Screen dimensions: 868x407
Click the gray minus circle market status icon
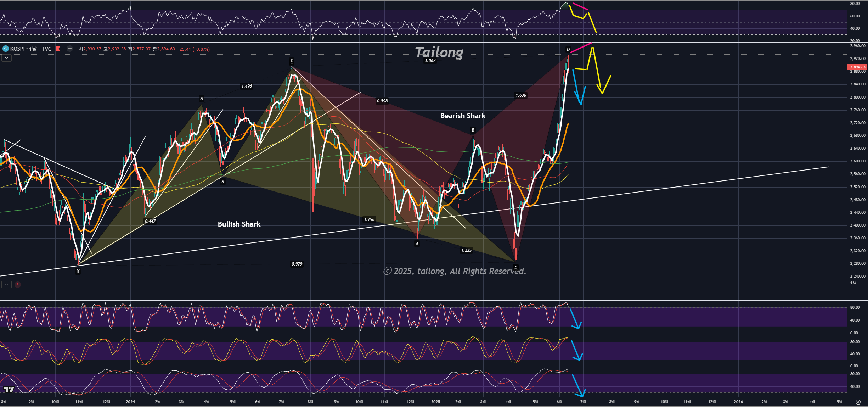click(x=70, y=49)
